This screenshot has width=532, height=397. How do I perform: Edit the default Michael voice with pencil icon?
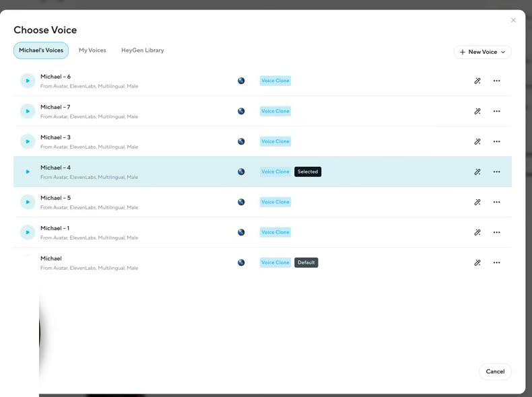pyautogui.click(x=477, y=262)
